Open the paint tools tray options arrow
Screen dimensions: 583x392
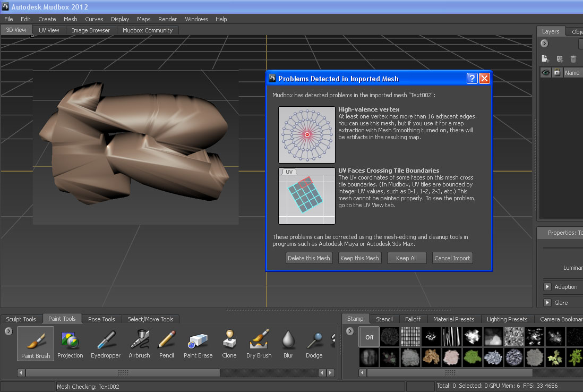click(x=8, y=331)
